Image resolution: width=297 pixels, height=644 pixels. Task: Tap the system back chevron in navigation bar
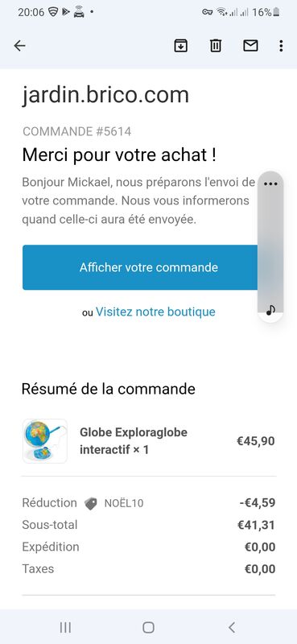point(232,627)
